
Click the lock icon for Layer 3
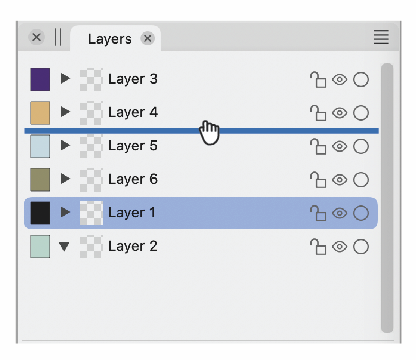318,80
